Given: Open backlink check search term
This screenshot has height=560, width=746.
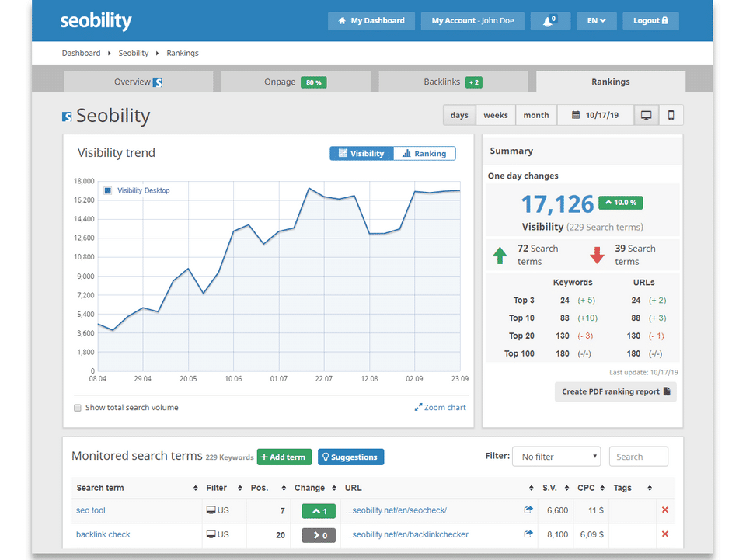Looking at the screenshot, I should point(103,534).
